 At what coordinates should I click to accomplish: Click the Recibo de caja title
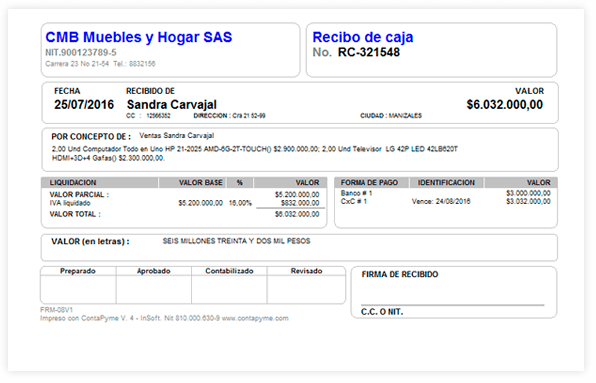click(x=363, y=37)
